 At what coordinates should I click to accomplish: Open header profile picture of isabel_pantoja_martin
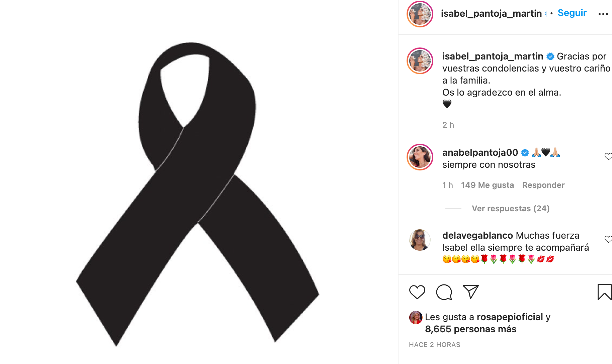tap(420, 14)
